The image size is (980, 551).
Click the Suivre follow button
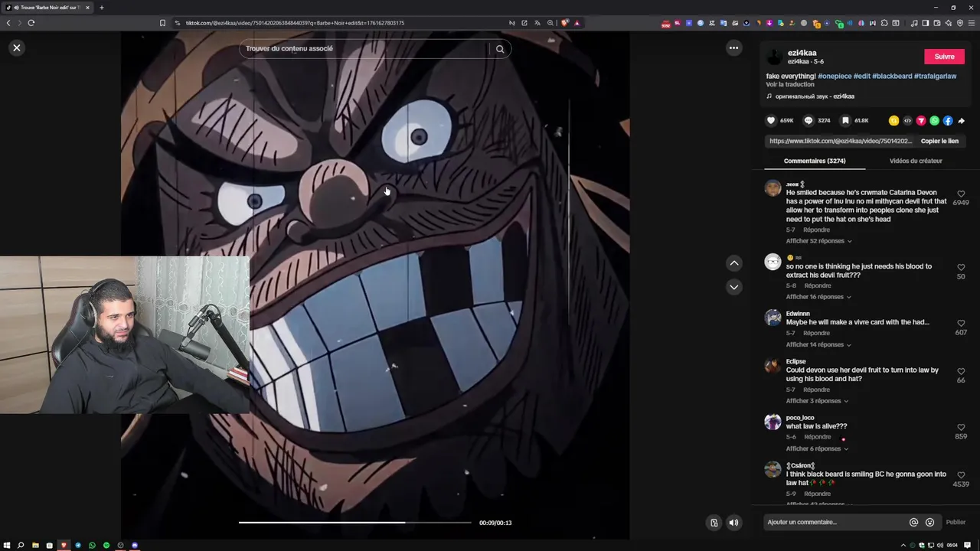point(944,57)
